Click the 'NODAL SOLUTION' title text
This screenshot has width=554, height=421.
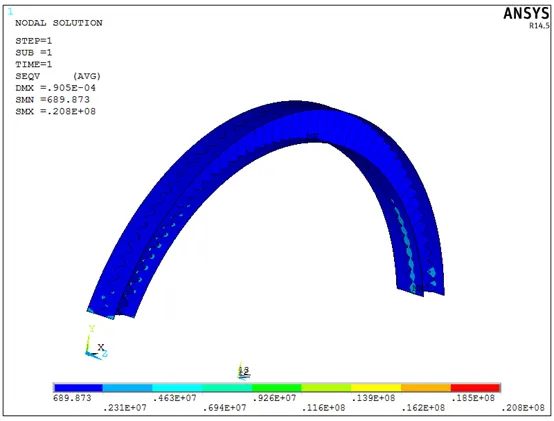(59, 23)
